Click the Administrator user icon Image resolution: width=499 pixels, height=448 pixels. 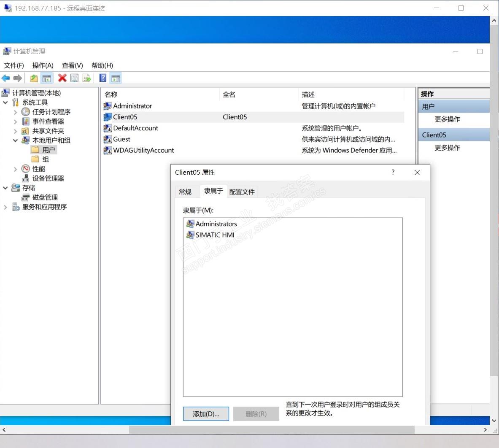pyautogui.click(x=108, y=105)
